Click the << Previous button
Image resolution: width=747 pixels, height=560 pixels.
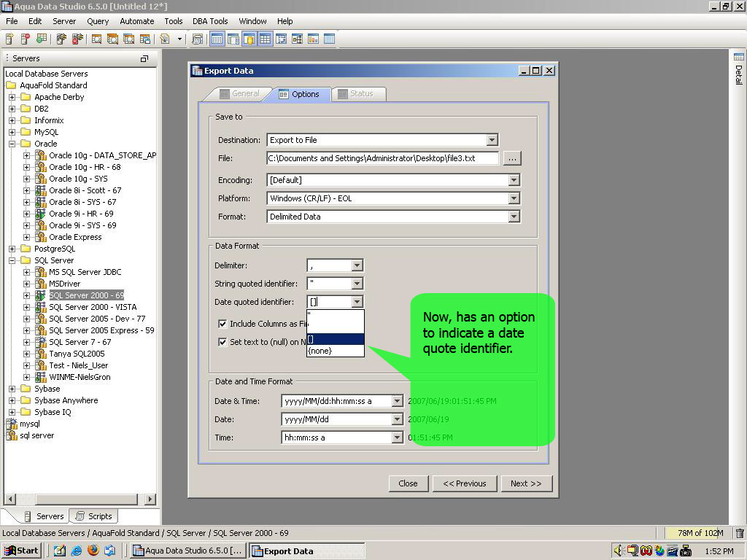(x=465, y=483)
